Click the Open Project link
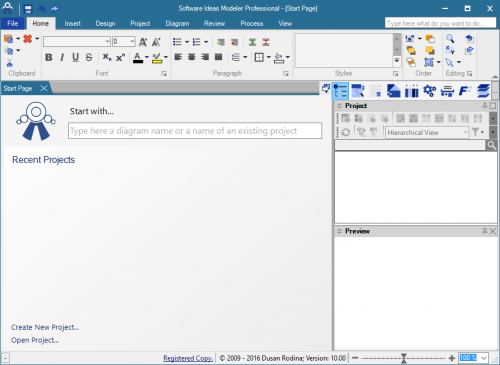Screen dimensions: 500x365 coord(35,340)
